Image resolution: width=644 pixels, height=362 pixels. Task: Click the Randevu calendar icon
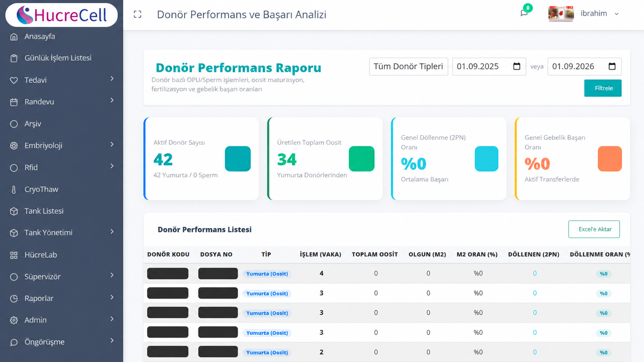tap(14, 102)
